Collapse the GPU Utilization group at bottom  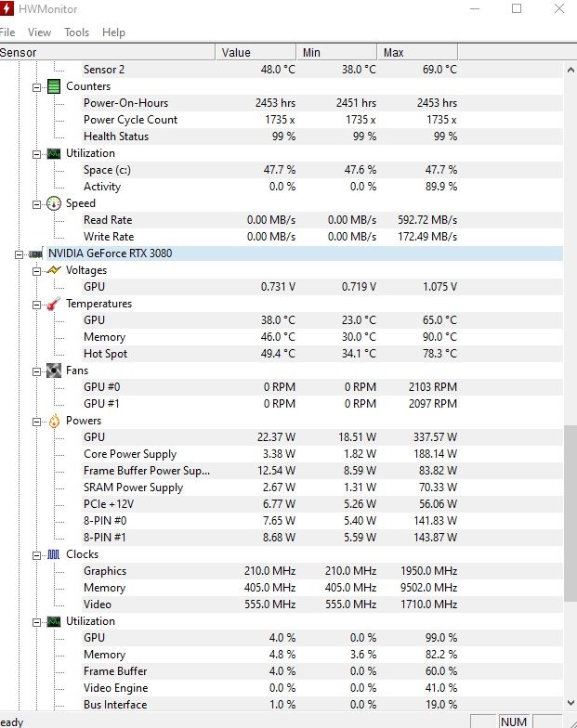37,622
